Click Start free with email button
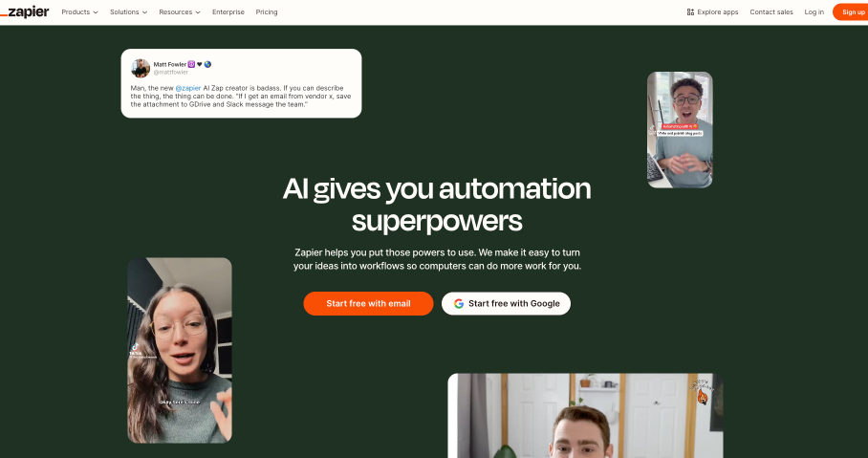Image resolution: width=868 pixels, height=458 pixels. coord(368,303)
